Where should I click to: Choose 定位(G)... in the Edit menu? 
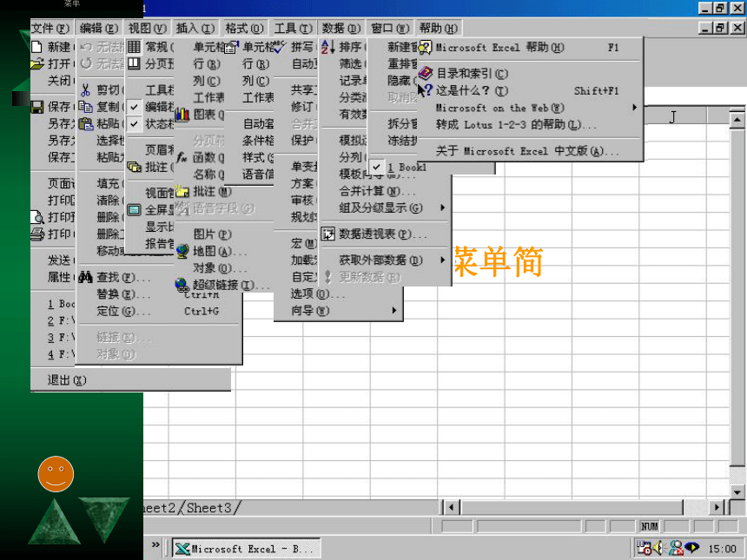click(x=123, y=312)
